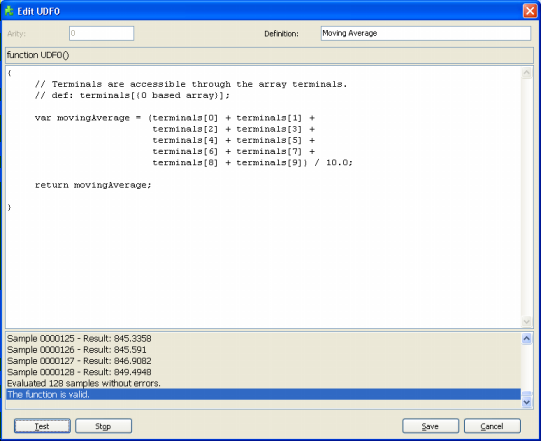The height and width of the screenshot is (441, 541).
Task: Click the function UDF0() header label
Action: pyautogui.click(x=38, y=55)
